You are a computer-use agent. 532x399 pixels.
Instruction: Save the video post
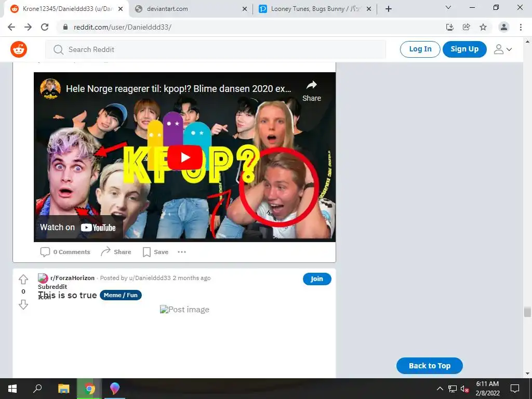coord(156,252)
